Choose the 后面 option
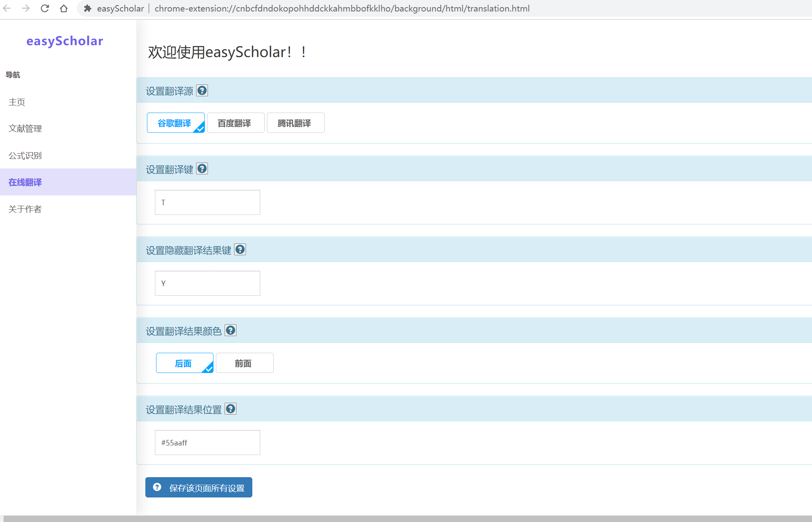 pyautogui.click(x=184, y=363)
